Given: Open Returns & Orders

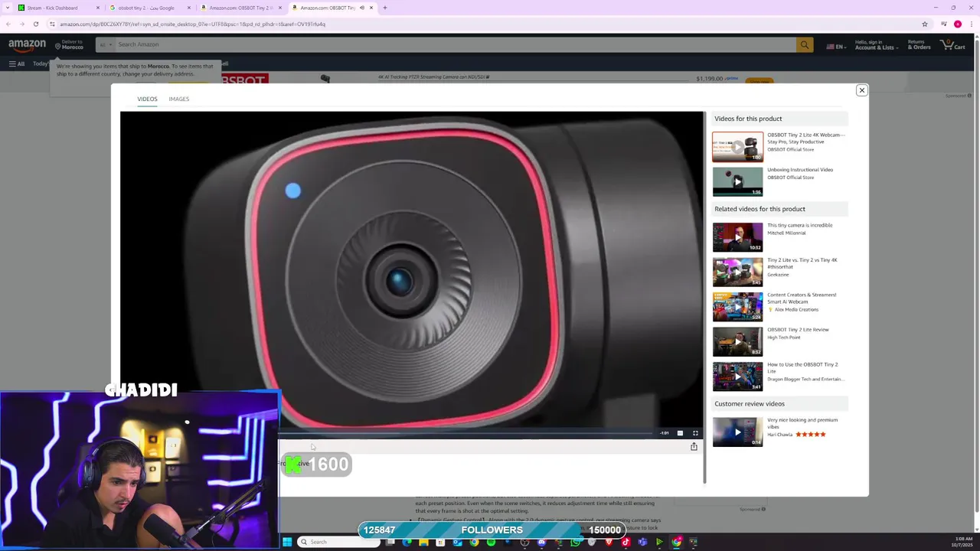Looking at the screenshot, I should (x=919, y=45).
